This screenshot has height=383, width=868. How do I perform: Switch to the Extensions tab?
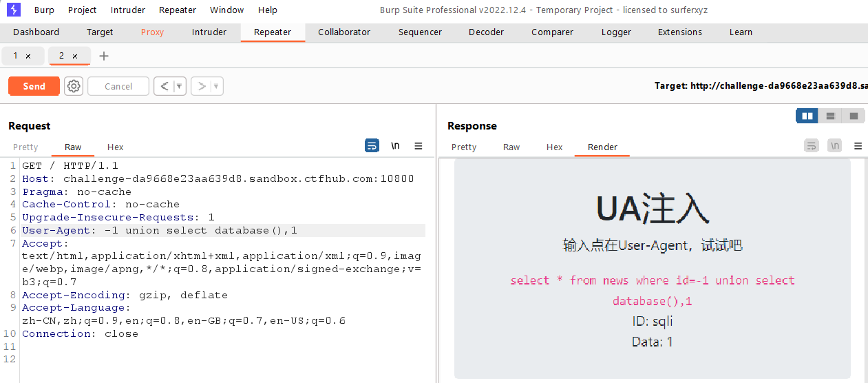click(680, 32)
